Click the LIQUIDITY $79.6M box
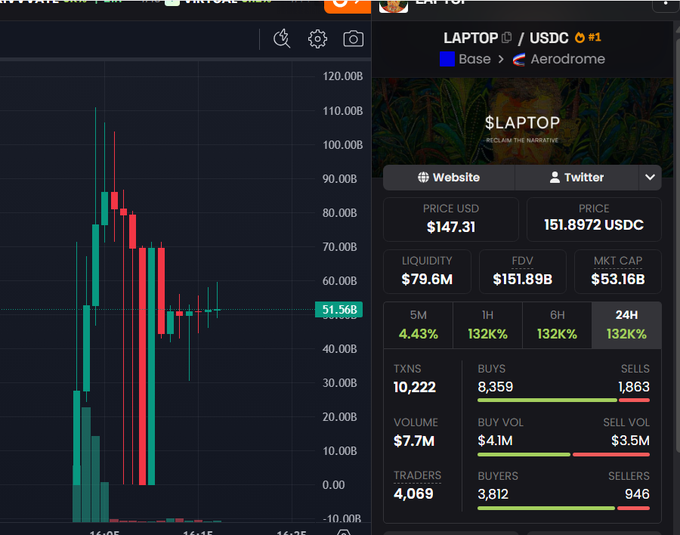 click(x=427, y=271)
